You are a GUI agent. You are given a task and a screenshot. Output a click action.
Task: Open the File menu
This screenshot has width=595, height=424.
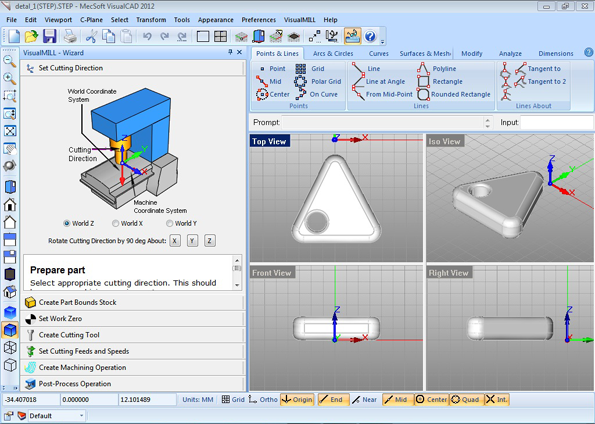click(11, 20)
